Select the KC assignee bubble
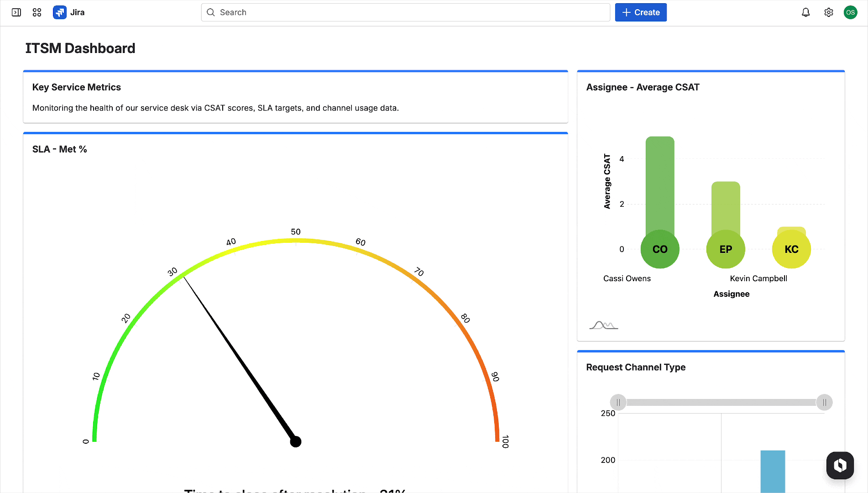 [791, 249]
